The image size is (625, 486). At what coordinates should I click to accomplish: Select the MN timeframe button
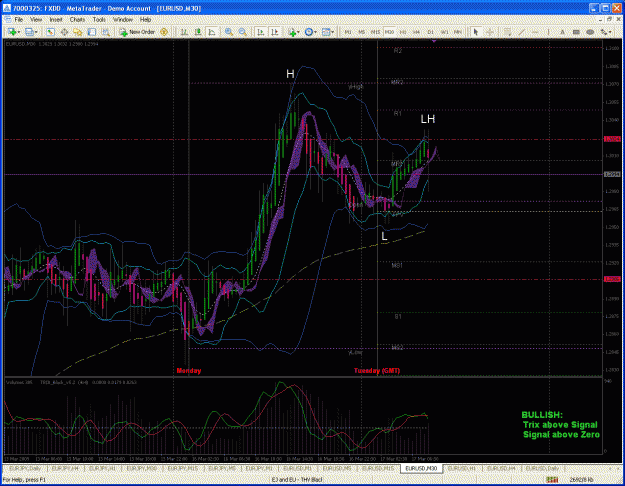point(458,32)
